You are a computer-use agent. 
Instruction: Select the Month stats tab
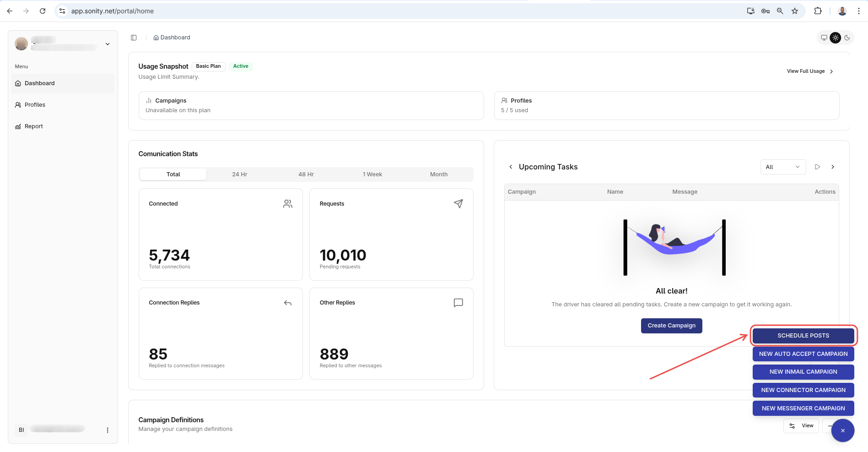pos(439,174)
